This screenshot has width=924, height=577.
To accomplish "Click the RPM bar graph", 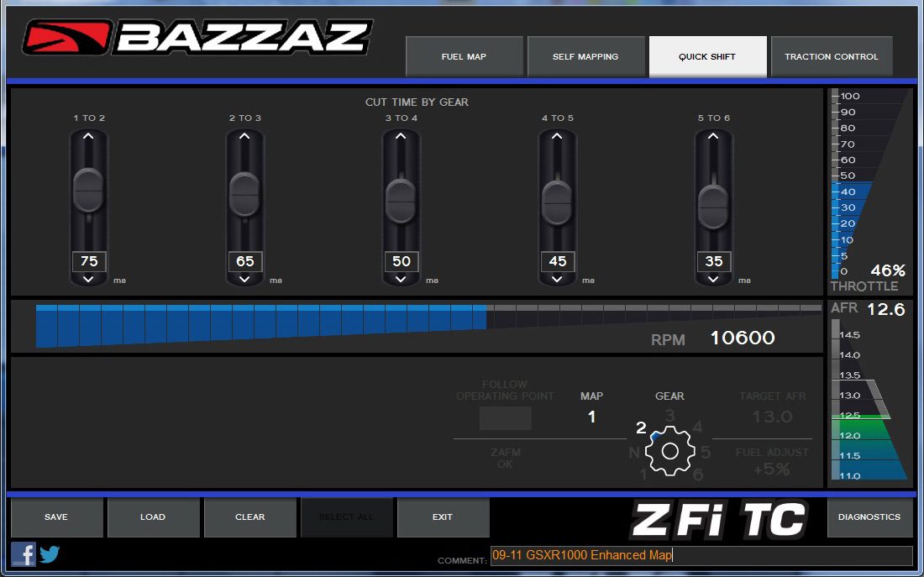I will 428,325.
